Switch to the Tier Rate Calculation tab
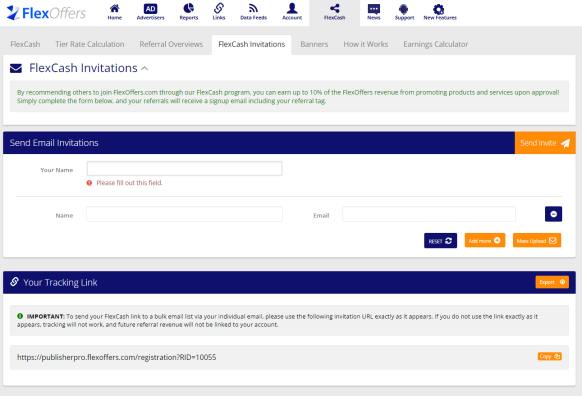This screenshot has height=396, width=582. pos(90,44)
